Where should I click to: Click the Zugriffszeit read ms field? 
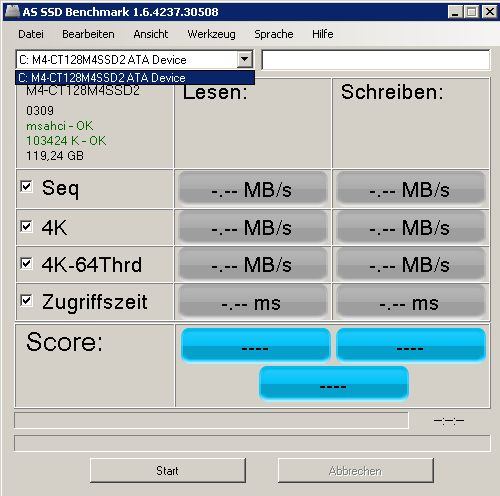253,302
